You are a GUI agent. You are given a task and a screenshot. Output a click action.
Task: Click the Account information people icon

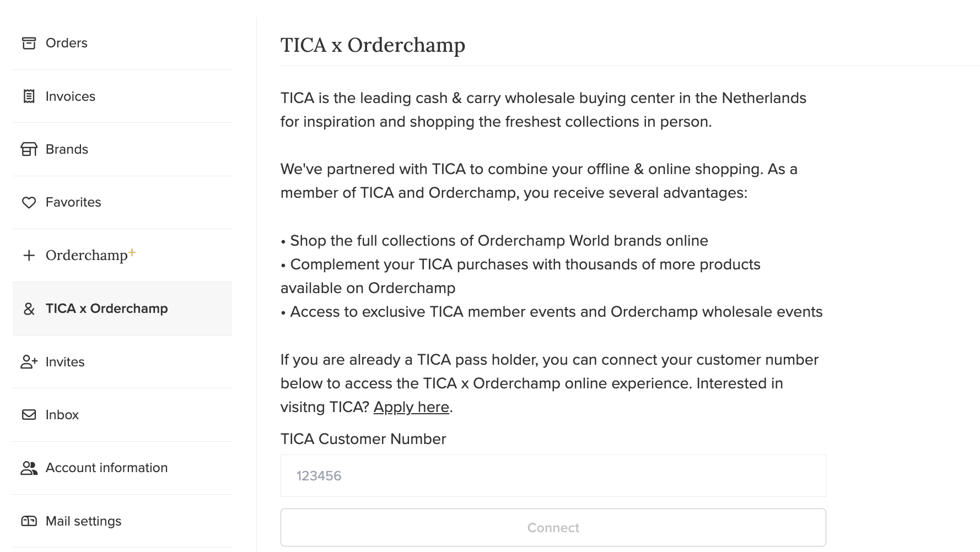point(29,468)
